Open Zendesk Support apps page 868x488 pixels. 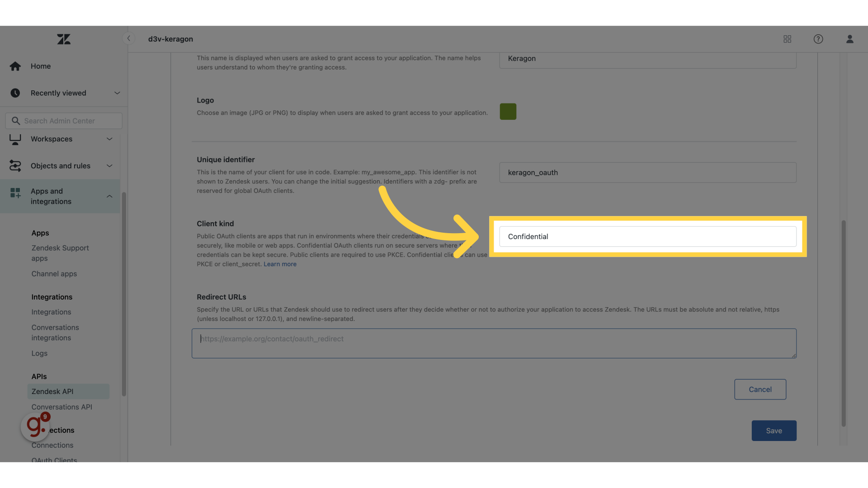(60, 253)
